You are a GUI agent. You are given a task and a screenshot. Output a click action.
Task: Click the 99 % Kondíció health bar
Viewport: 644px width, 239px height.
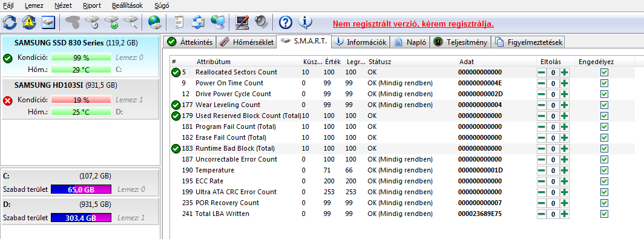[81, 57]
